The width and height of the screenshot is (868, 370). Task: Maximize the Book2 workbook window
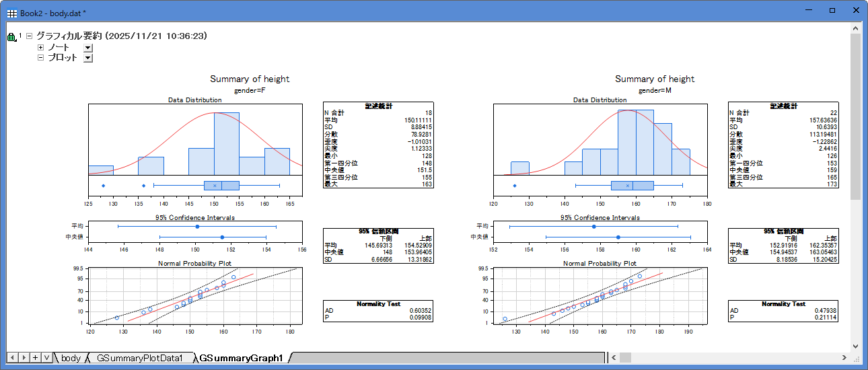pos(832,11)
